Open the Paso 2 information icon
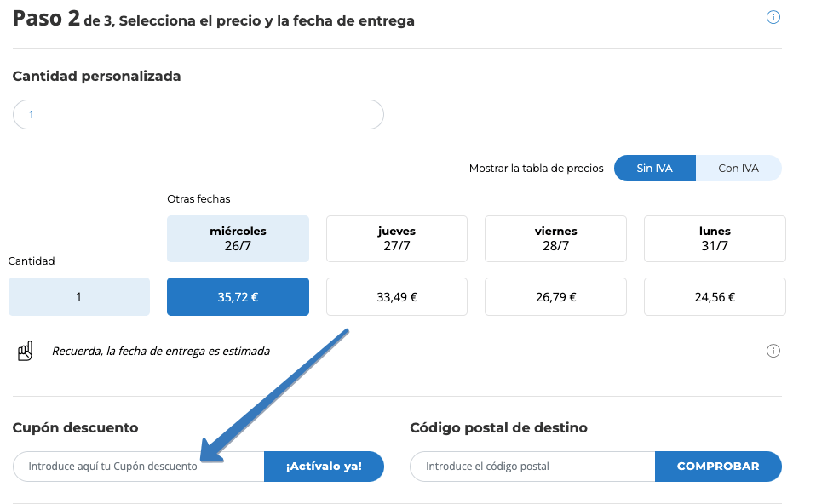The image size is (816, 504). coord(773,16)
